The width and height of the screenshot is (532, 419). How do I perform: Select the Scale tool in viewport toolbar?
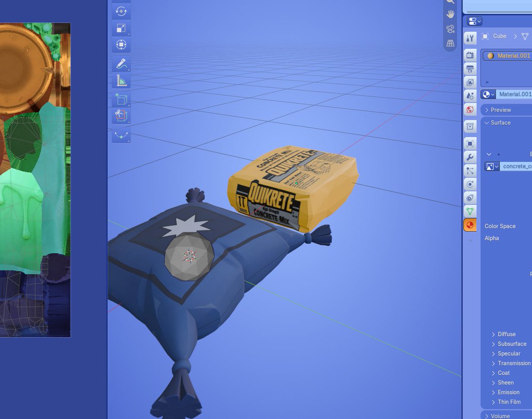click(121, 28)
